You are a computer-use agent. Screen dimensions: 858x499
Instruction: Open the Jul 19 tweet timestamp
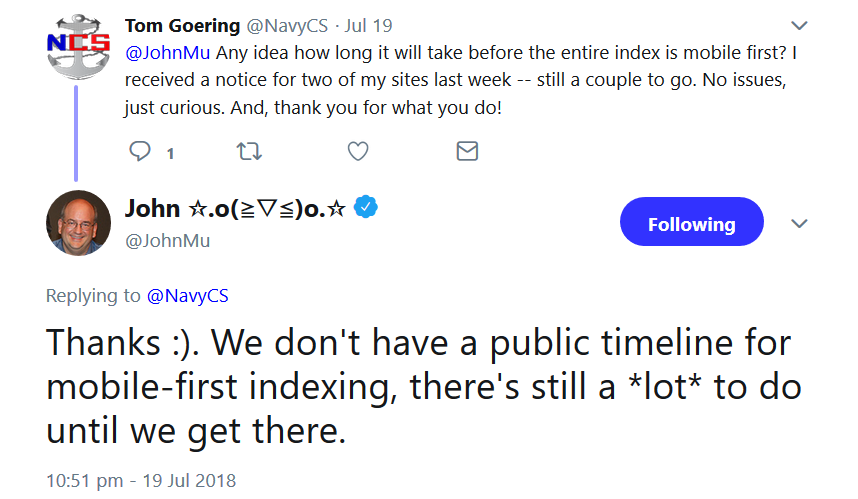367,25
